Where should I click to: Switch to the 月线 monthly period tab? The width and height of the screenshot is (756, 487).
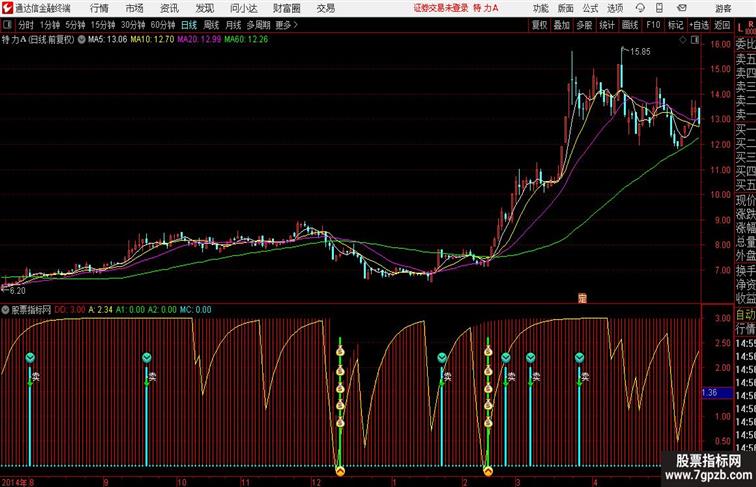click(233, 25)
